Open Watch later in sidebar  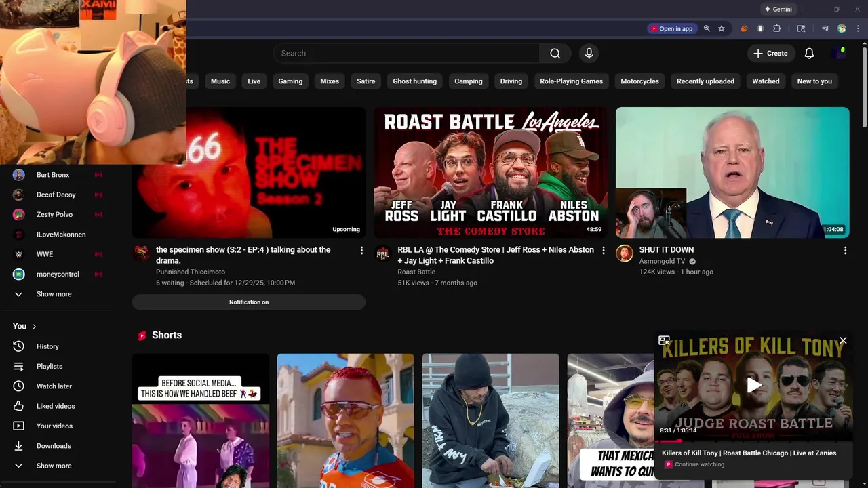[x=58, y=386]
